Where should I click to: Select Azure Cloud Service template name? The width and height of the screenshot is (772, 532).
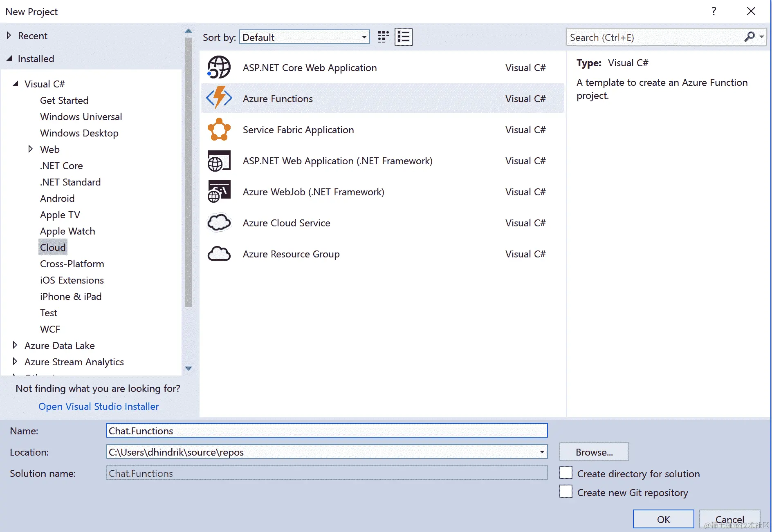286,223
